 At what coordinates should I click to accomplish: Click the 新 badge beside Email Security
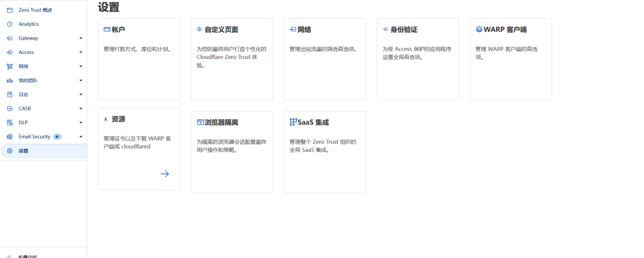(x=57, y=137)
